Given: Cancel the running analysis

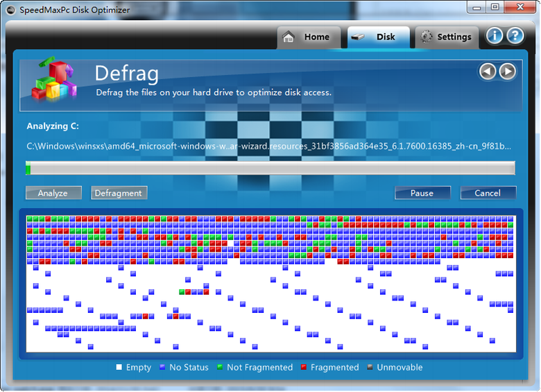Looking at the screenshot, I should point(488,193).
